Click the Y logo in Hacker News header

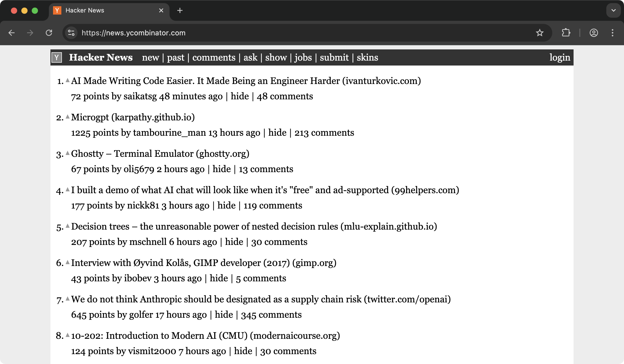pos(57,57)
